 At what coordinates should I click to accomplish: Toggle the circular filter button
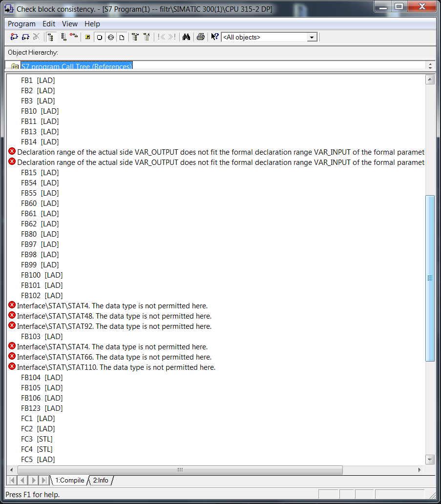coord(111,37)
